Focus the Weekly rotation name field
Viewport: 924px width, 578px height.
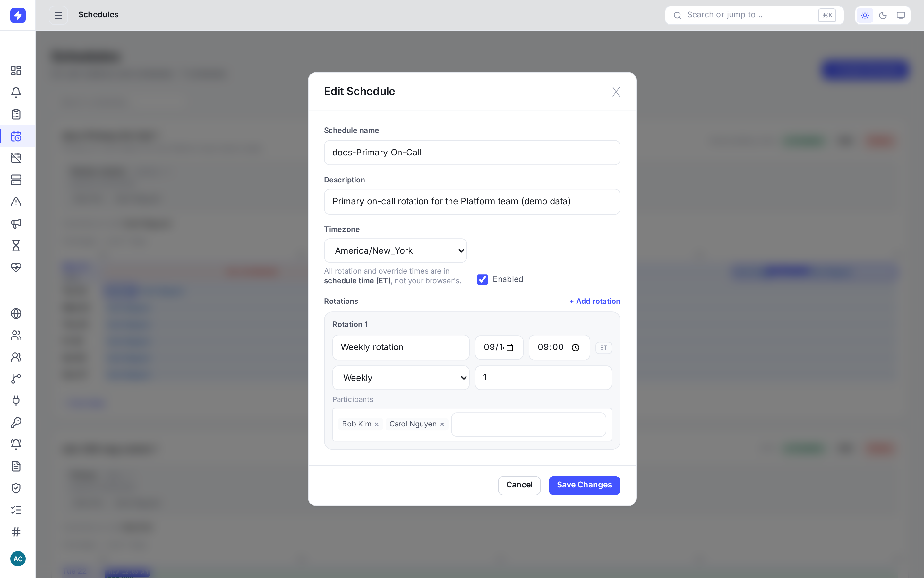400,347
